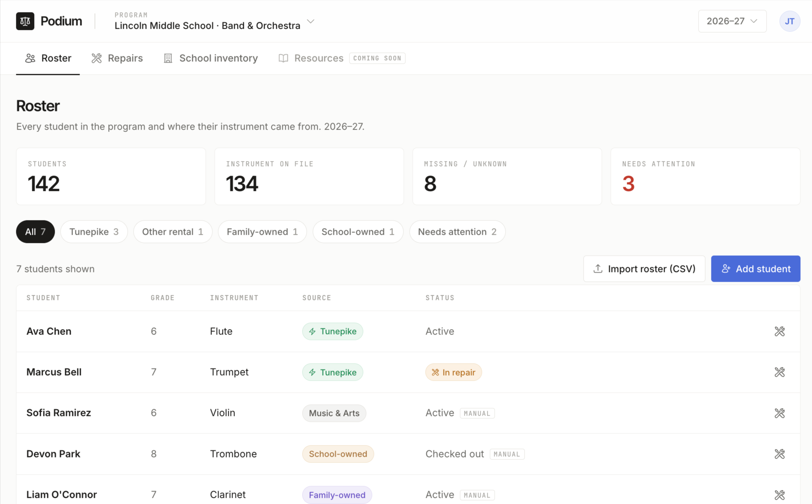
Task: Click the 7 students shown text
Action: 56,269
